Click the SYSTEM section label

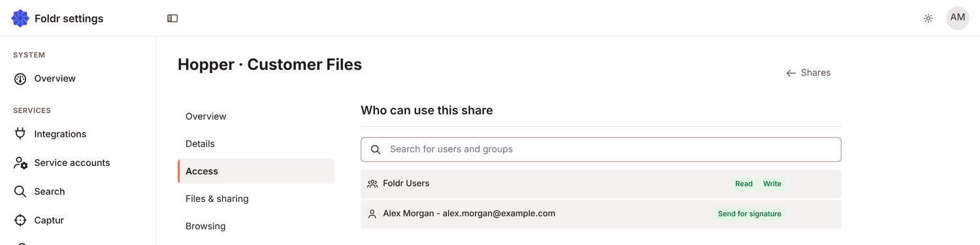click(x=29, y=55)
